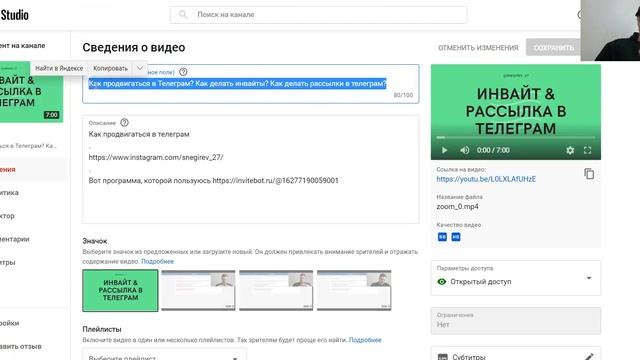Click the search magnifier icon

pyautogui.click(x=183, y=15)
